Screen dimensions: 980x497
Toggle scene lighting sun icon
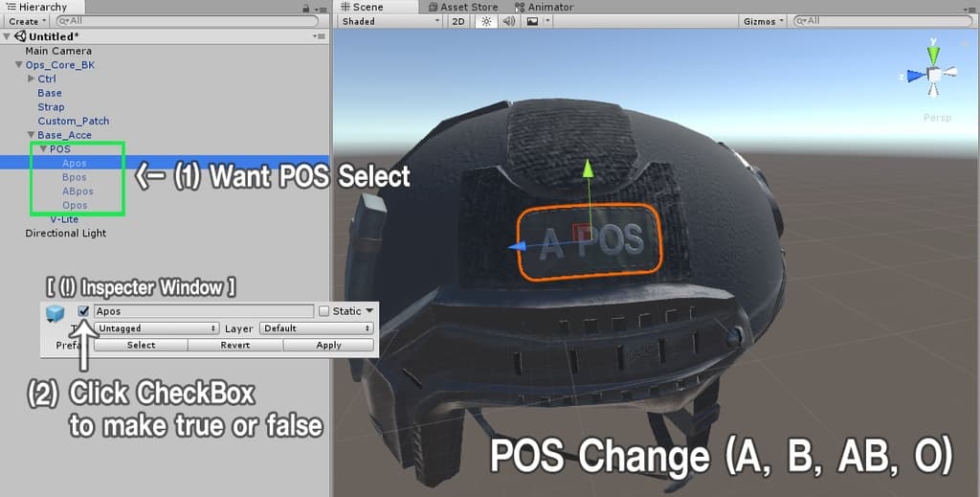485,21
